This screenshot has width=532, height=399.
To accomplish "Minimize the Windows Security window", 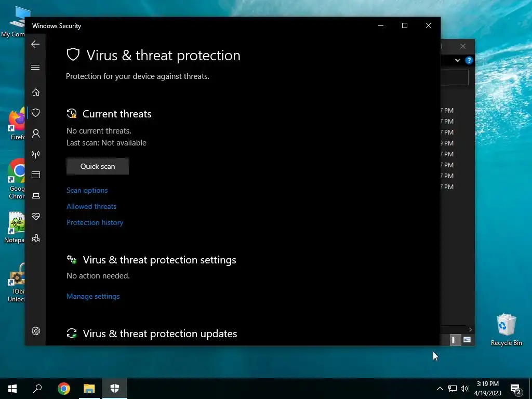I will pos(381,26).
